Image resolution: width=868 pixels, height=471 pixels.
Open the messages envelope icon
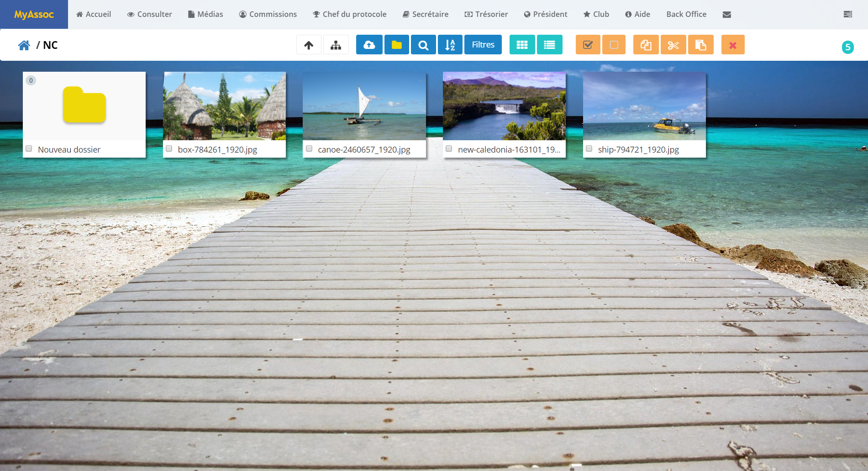(x=727, y=15)
